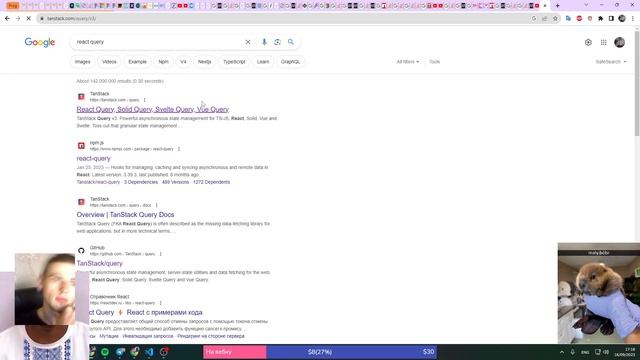The height and width of the screenshot is (360, 640).
Task: Search by image with the camera icon
Action: [278, 42]
